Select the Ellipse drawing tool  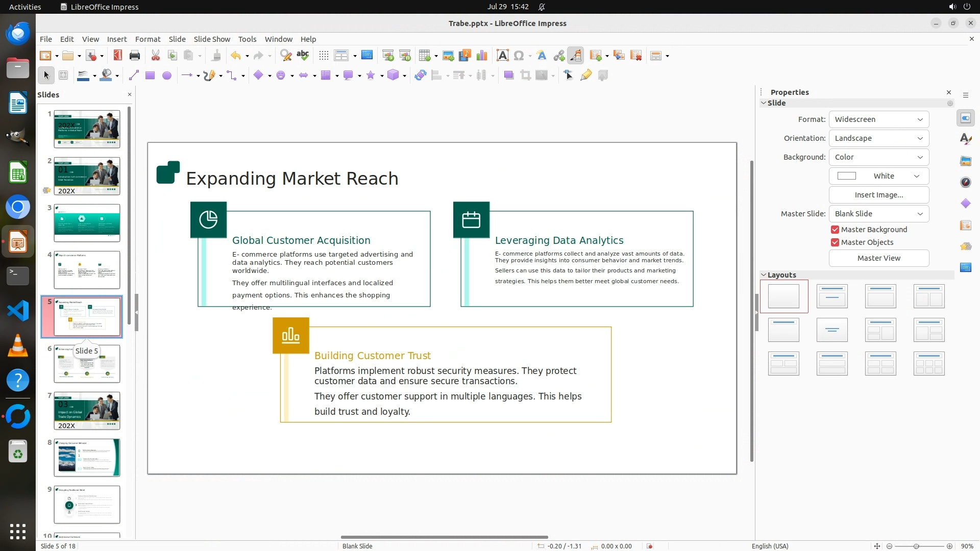coord(166,76)
